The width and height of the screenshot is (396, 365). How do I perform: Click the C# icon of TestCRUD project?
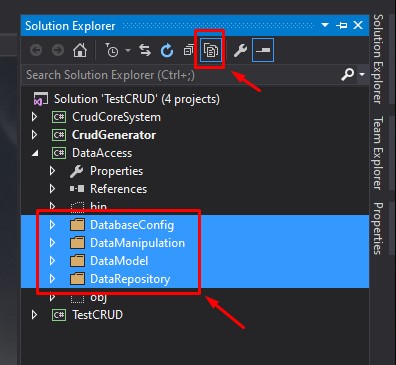[59, 315]
